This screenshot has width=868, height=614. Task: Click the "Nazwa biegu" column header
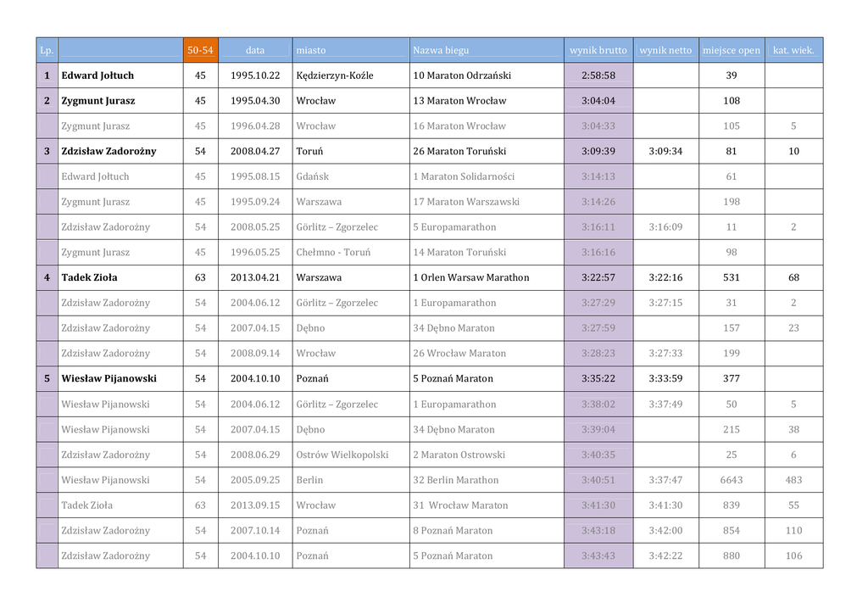pos(441,50)
